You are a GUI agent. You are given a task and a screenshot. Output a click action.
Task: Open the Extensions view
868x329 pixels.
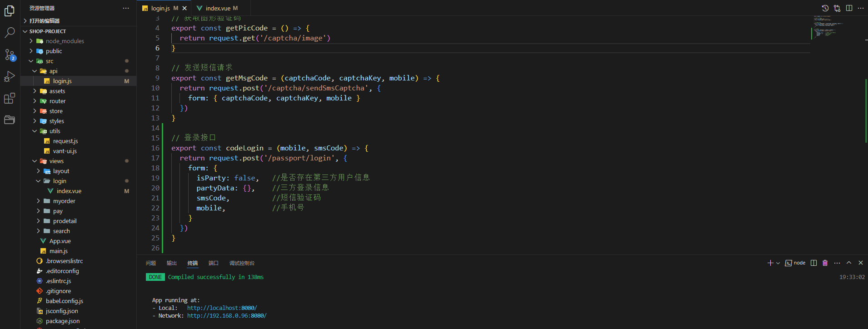click(x=10, y=98)
